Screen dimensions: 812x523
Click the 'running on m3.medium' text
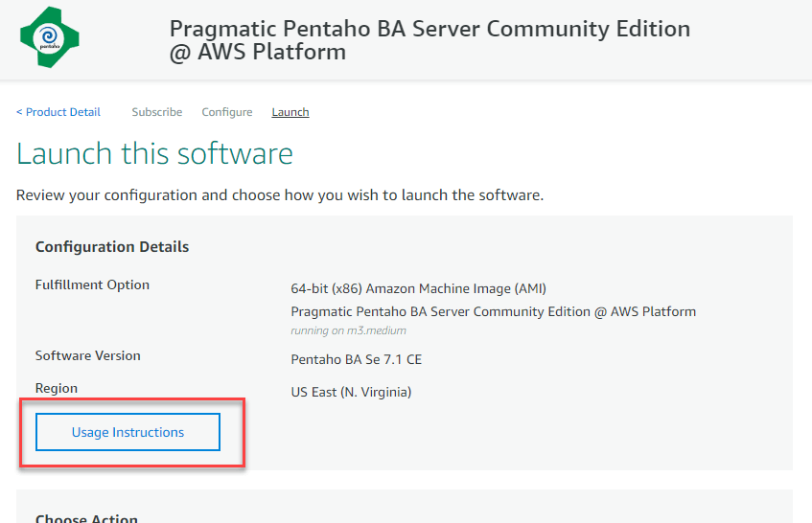(348, 330)
